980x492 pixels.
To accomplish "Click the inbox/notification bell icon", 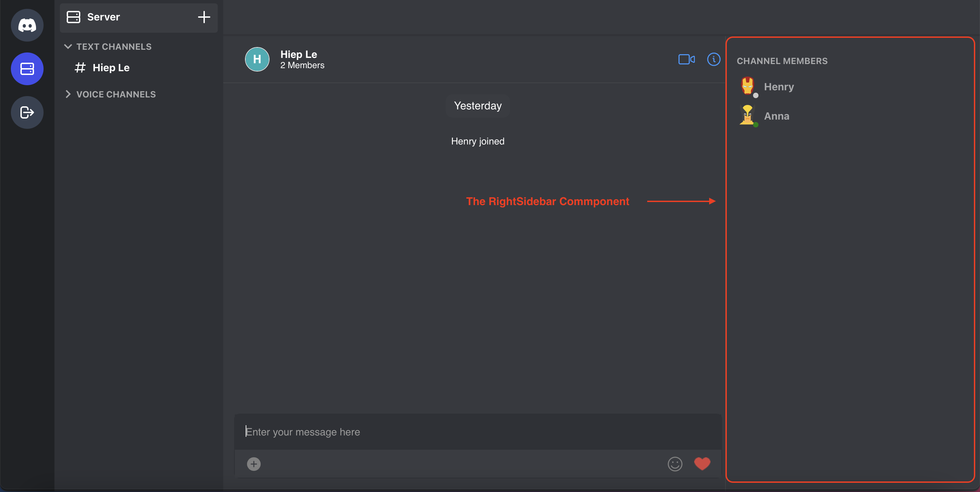I will 713,58.
